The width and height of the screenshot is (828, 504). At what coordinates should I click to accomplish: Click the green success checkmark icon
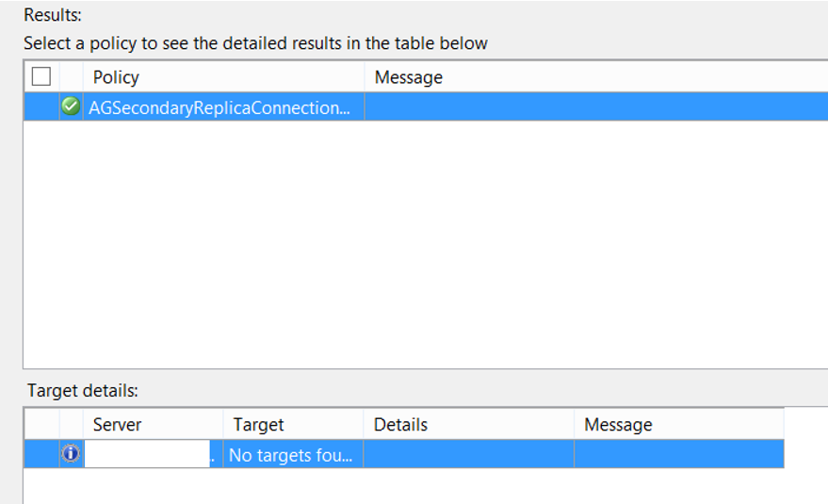(x=71, y=106)
